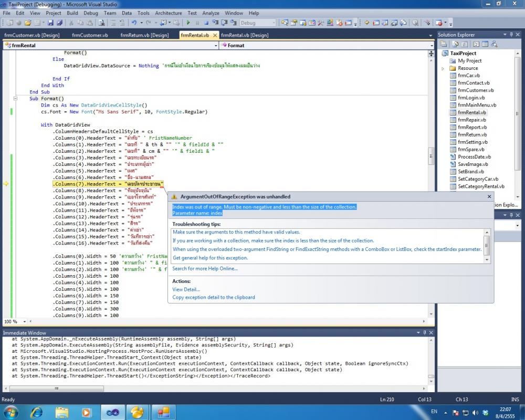Close the ArgumentOutOfRangeException dialog
525x420 pixels.
(489, 196)
